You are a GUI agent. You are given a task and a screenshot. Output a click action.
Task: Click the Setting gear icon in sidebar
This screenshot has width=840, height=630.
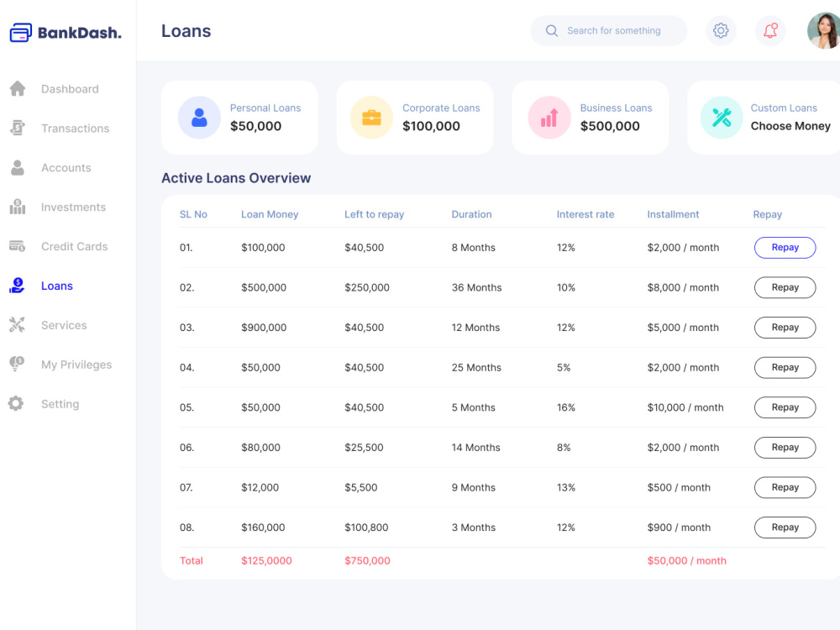click(x=16, y=403)
